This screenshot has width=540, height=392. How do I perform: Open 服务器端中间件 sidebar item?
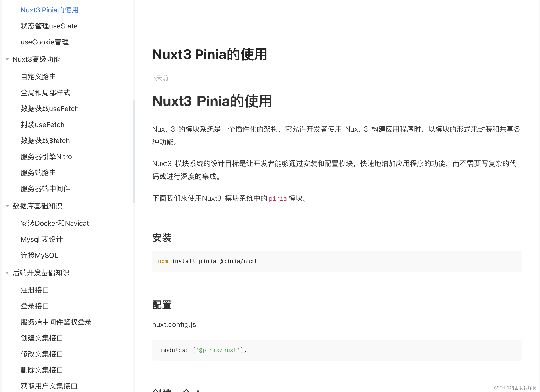(45, 188)
